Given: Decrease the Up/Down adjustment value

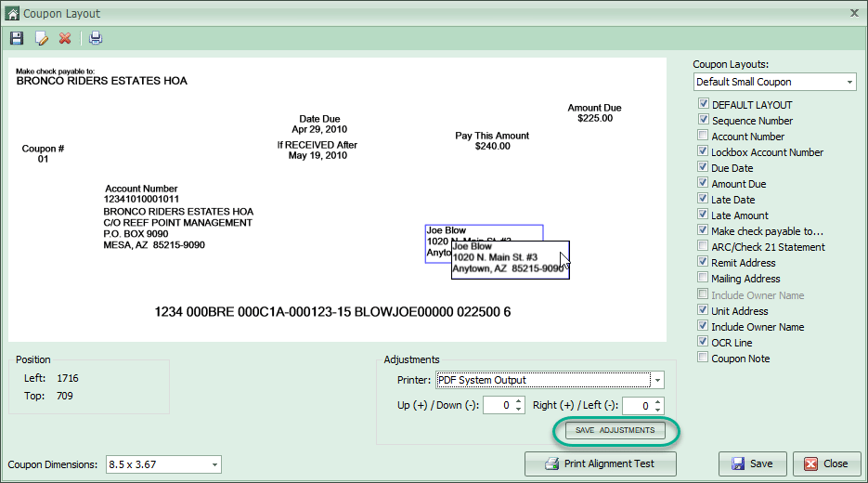Looking at the screenshot, I should pyautogui.click(x=519, y=410).
